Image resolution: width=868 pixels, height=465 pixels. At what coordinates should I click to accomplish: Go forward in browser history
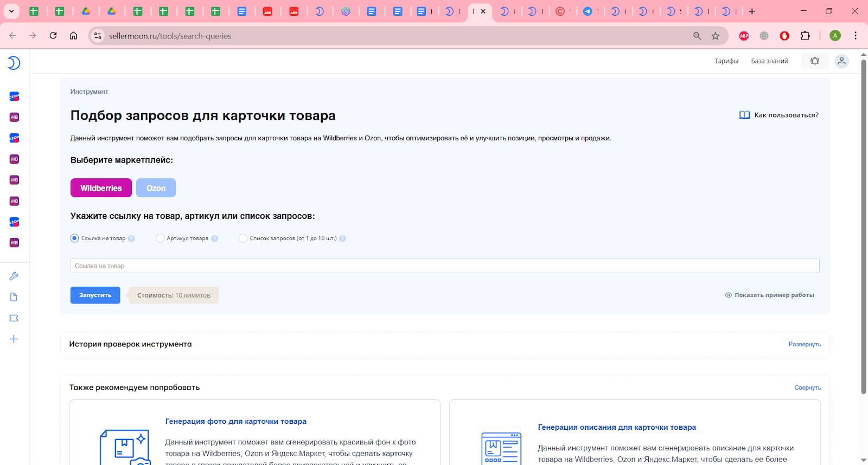coord(33,36)
